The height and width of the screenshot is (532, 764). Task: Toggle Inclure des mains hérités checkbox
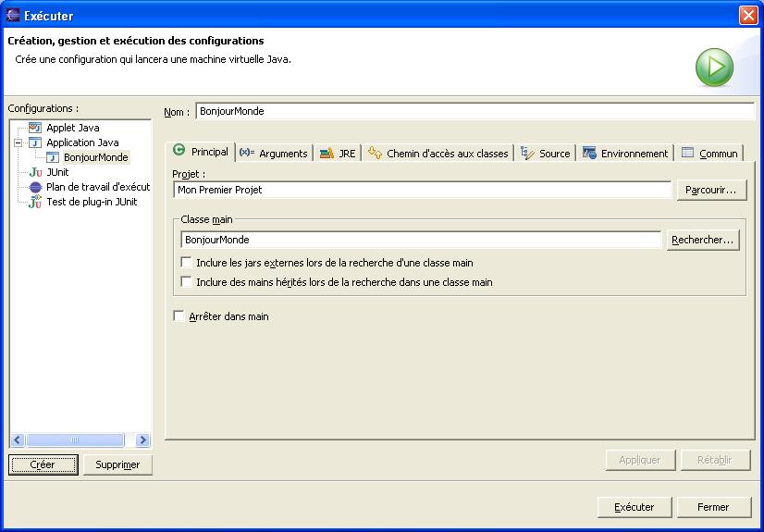(187, 282)
